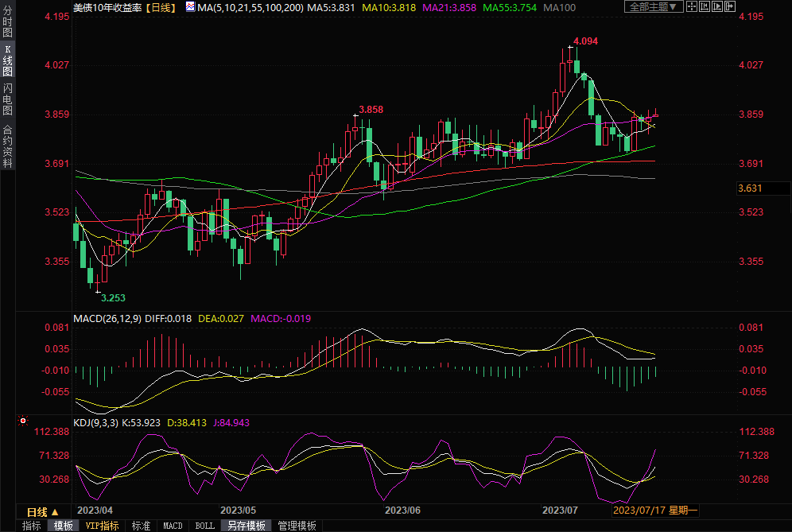
Task: Open the VIP指标 tab
Action: (x=102, y=526)
